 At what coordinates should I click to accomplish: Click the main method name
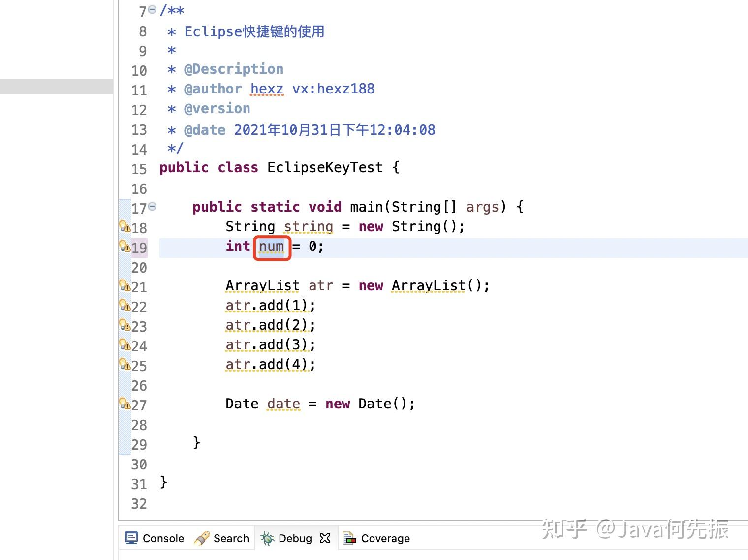point(366,207)
